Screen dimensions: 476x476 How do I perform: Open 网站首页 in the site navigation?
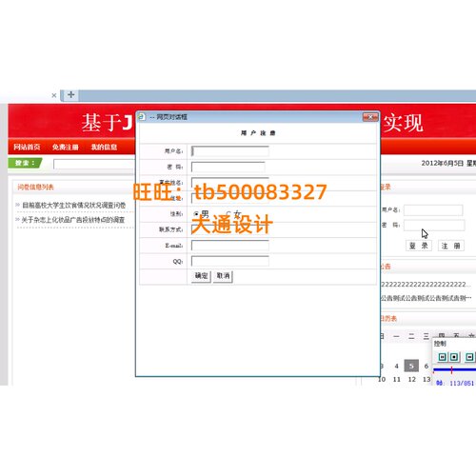pyautogui.click(x=27, y=147)
